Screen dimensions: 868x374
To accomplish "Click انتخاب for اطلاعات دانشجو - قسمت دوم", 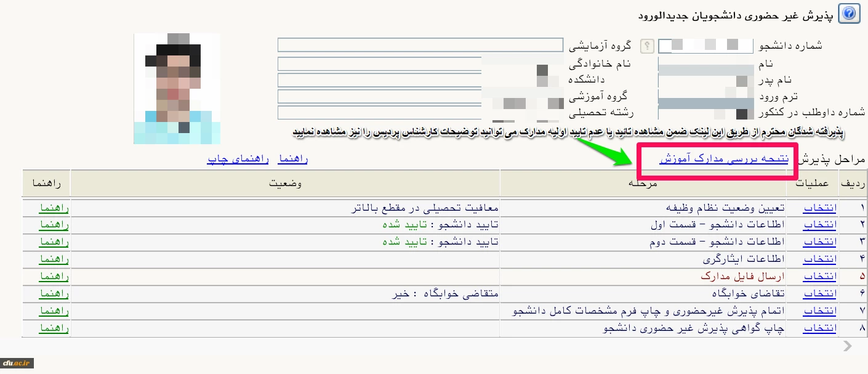I will tap(819, 242).
